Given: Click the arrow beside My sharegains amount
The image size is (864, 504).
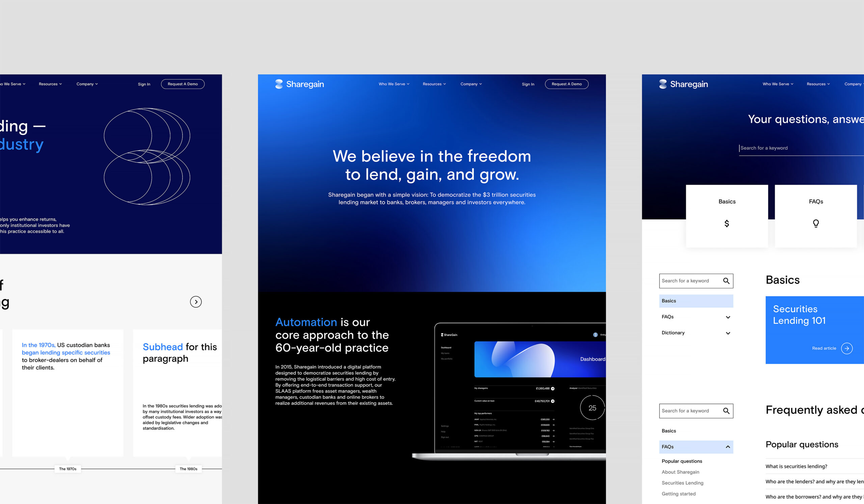Looking at the screenshot, I should pos(552,389).
